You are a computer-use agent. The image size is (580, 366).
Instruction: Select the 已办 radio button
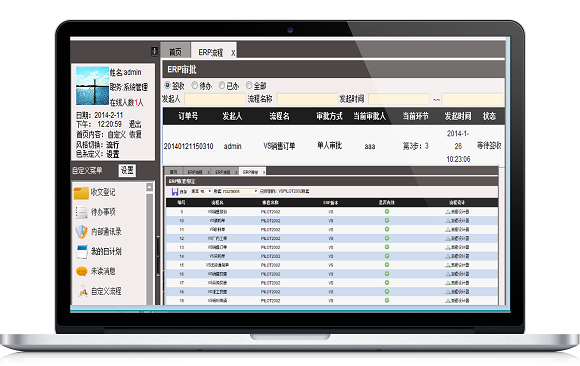[x=222, y=85]
